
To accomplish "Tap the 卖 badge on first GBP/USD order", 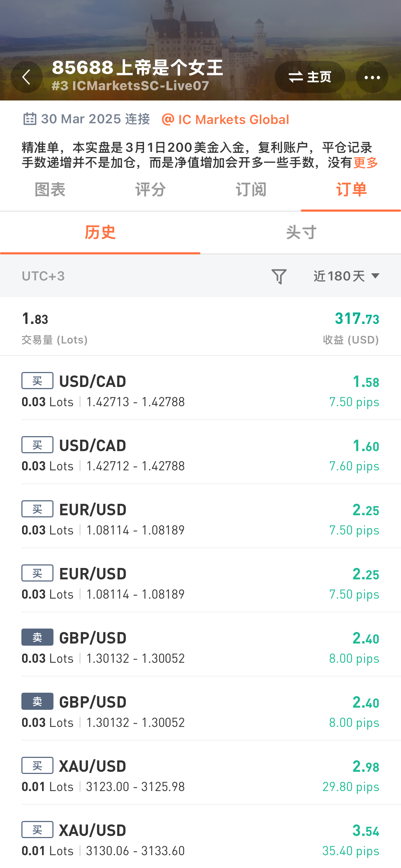I will [37, 637].
